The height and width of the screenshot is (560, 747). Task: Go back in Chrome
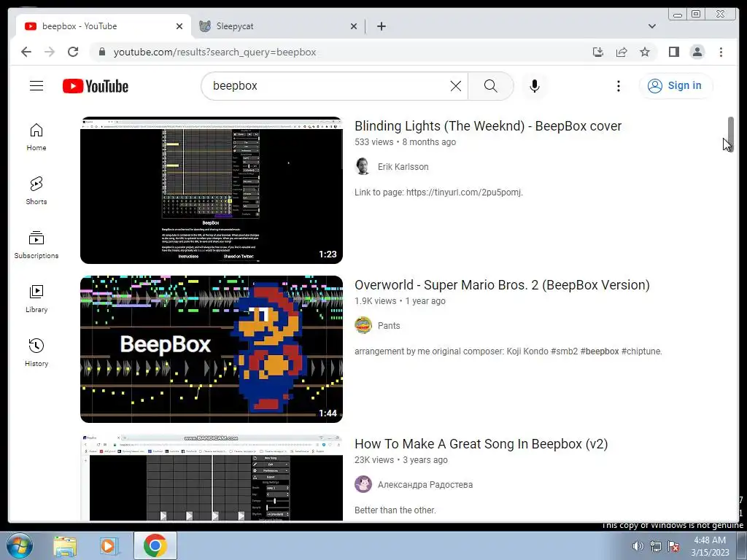click(26, 52)
